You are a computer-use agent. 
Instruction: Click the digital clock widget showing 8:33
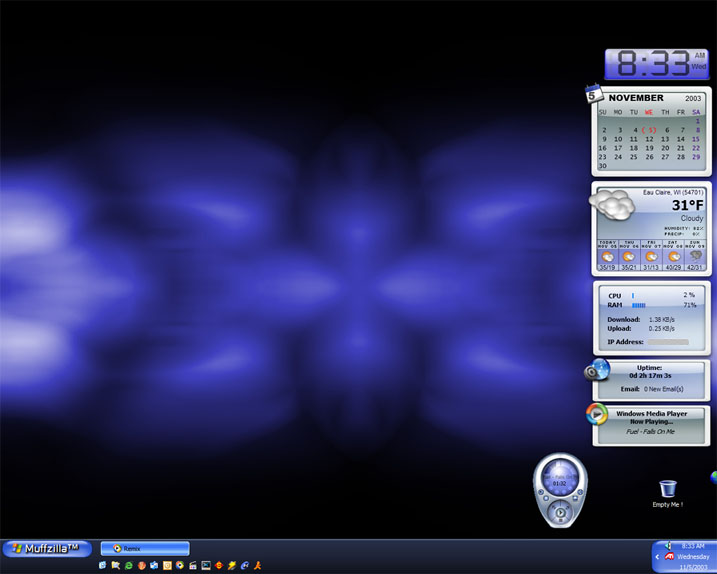pos(656,64)
